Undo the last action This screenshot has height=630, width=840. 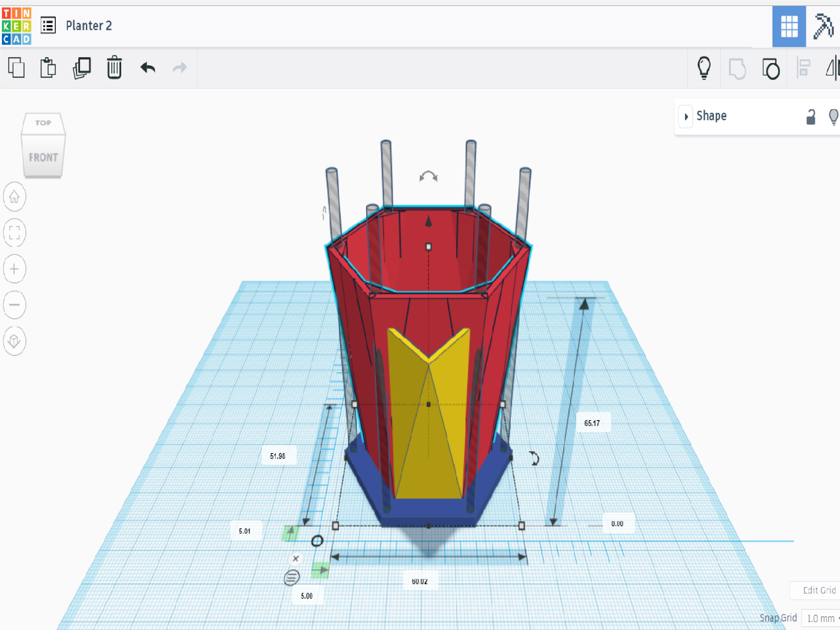click(148, 68)
